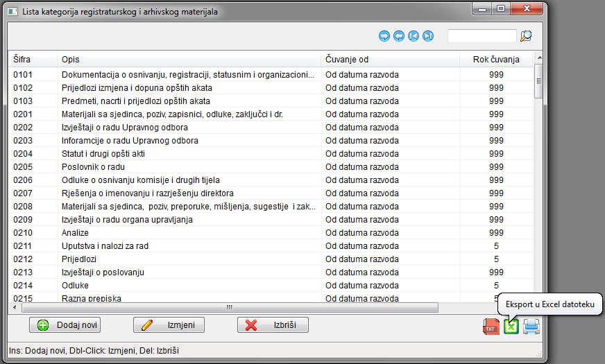Image resolution: width=605 pixels, height=364 pixels.
Task: Print the category list
Action: [x=531, y=326]
